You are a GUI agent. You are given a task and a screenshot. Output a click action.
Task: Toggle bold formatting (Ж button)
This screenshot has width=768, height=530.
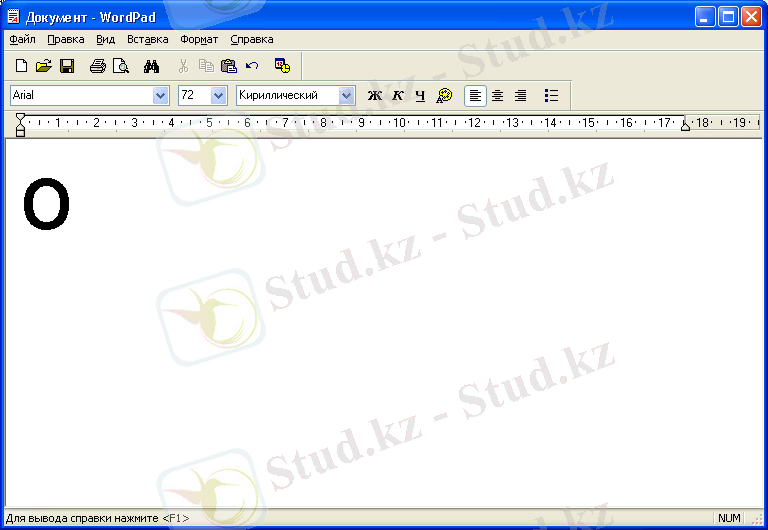click(x=375, y=96)
